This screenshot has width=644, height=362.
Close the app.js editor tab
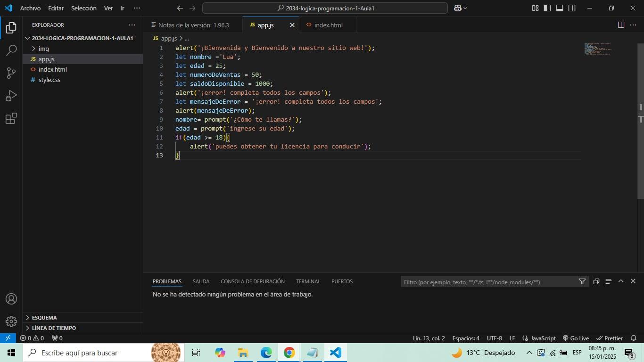point(292,25)
